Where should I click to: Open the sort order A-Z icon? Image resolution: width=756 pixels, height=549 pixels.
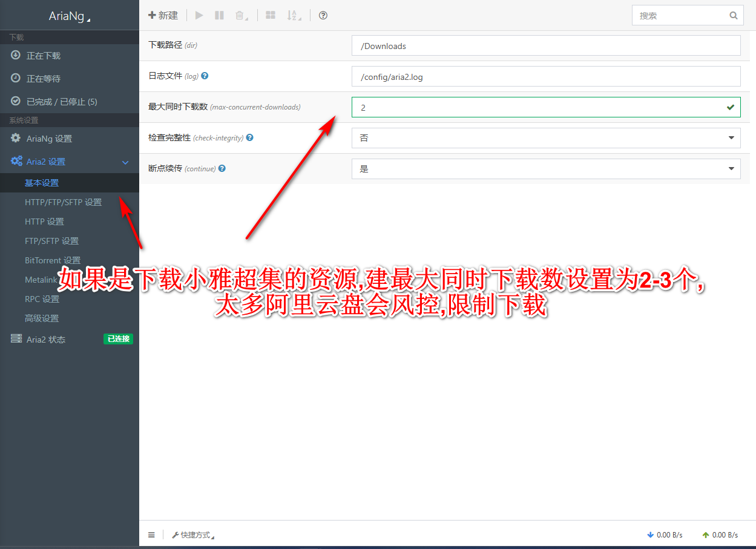coord(293,16)
